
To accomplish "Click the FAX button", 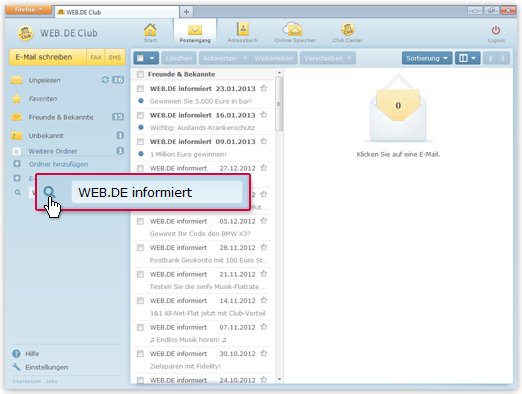I will (x=96, y=57).
